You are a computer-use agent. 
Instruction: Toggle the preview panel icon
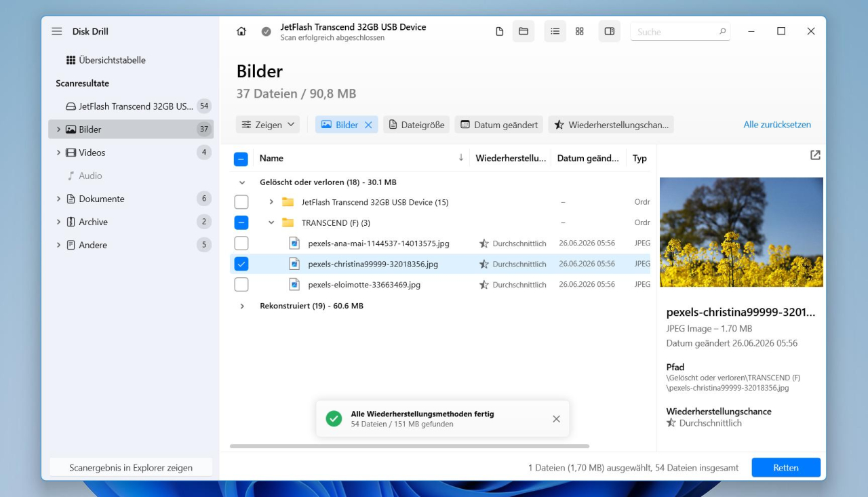(609, 31)
